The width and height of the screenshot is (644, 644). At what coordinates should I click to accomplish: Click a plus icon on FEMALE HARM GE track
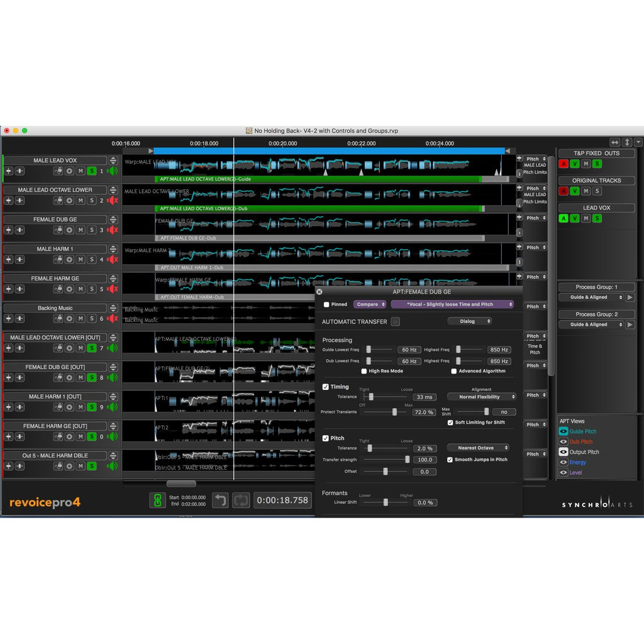[x=8, y=288]
